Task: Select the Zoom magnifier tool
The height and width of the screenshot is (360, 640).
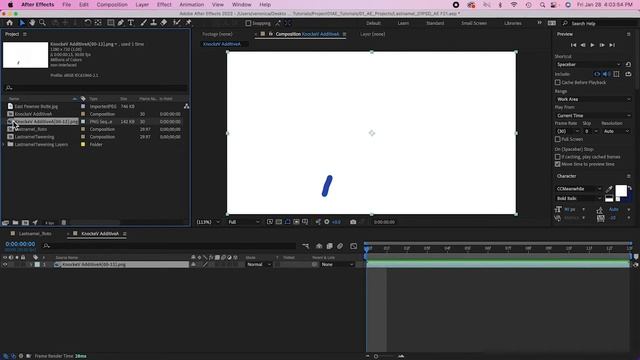Action: point(42,23)
